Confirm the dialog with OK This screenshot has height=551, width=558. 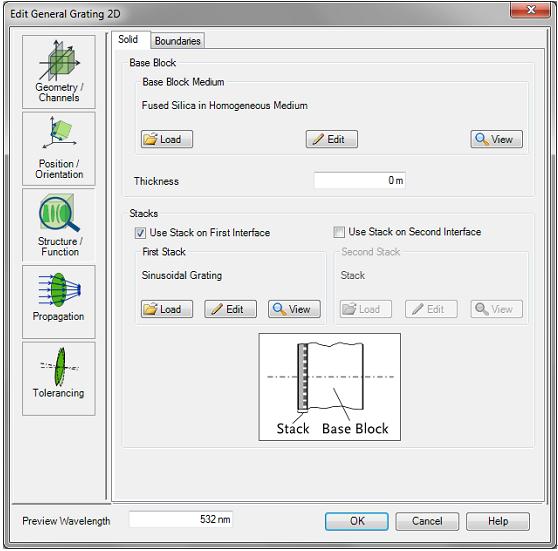[x=357, y=521]
